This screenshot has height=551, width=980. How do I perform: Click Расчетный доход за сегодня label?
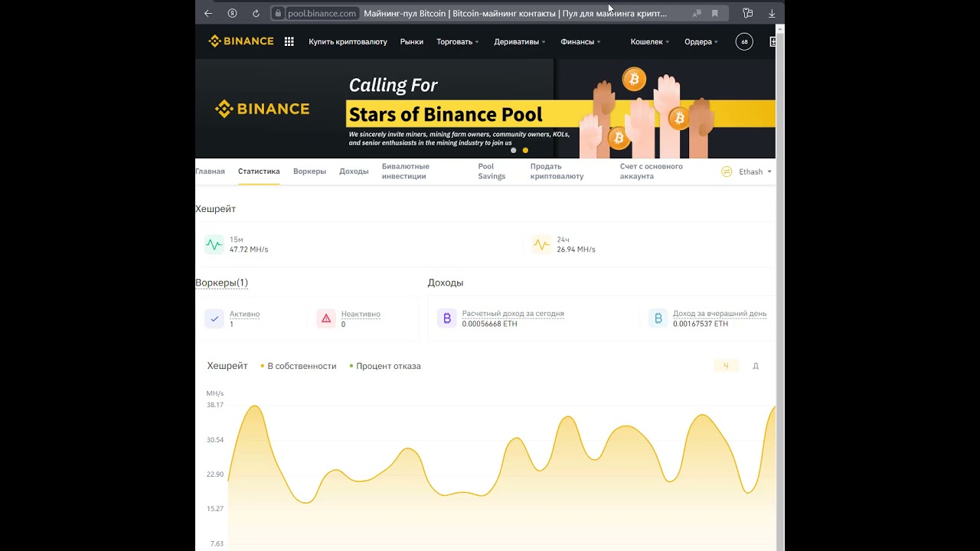tap(513, 314)
